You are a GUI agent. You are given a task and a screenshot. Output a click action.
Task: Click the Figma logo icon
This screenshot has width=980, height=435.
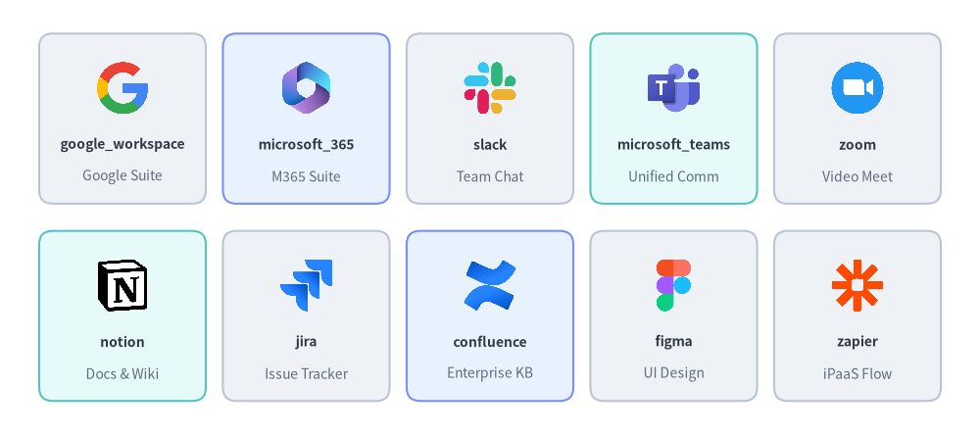coord(674,285)
